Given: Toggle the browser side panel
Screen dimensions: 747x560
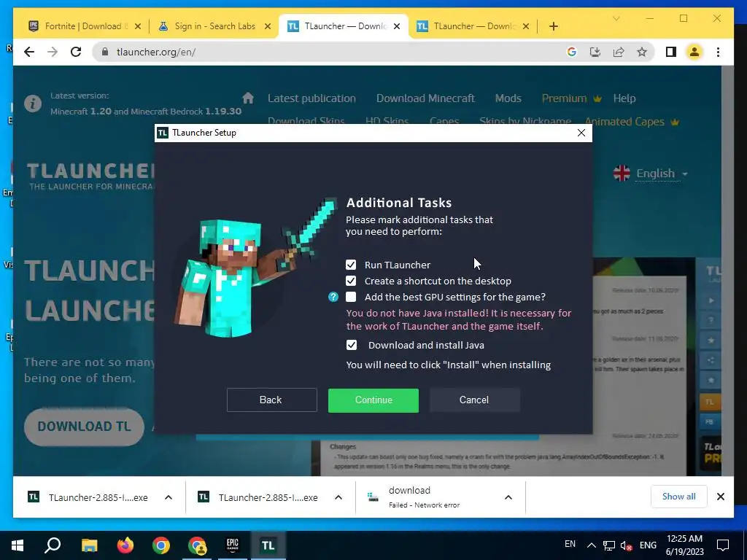Looking at the screenshot, I should click(x=671, y=52).
